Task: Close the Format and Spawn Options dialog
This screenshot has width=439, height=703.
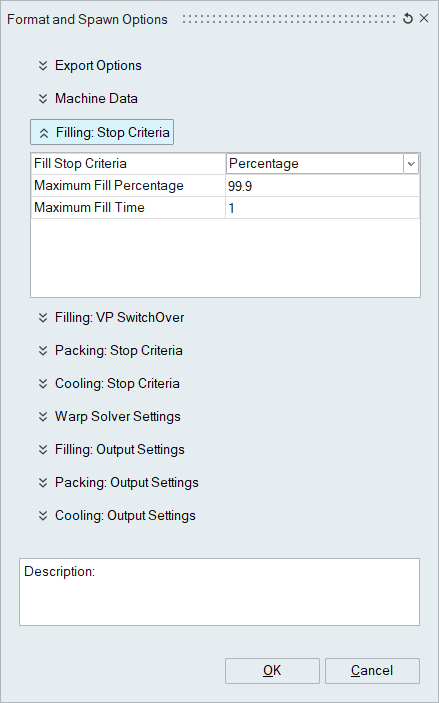Action: pos(424,18)
